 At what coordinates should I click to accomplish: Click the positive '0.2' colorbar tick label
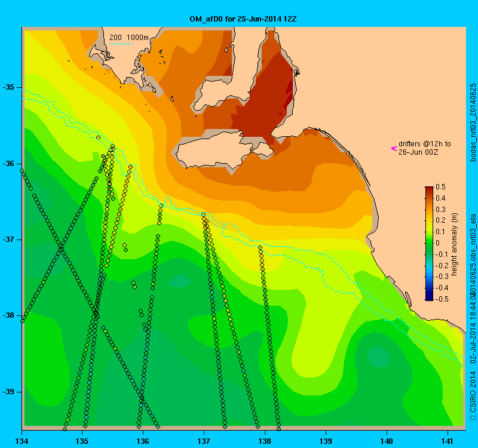pos(441,220)
